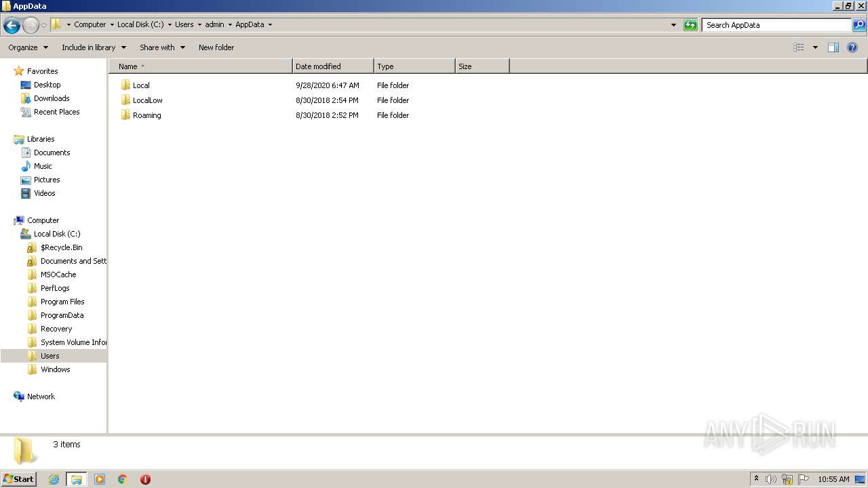
Task: Launch Windows Media Player from taskbar
Action: 100,479
